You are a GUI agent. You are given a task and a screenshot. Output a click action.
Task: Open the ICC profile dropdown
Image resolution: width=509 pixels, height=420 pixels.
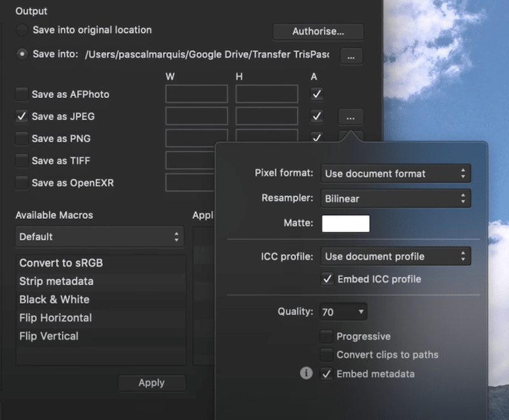(395, 256)
